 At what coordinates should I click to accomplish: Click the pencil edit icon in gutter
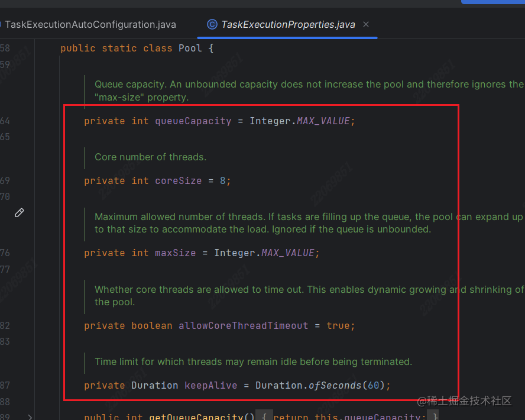(x=19, y=212)
